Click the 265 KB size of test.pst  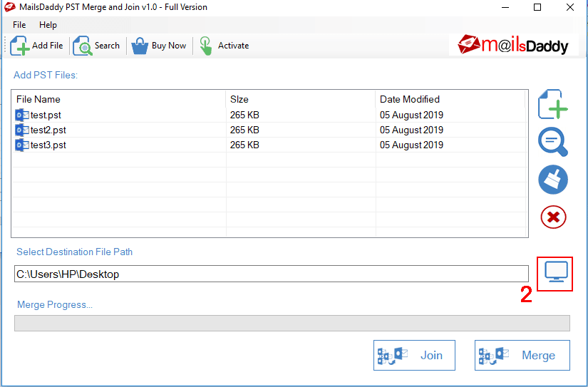tap(244, 115)
